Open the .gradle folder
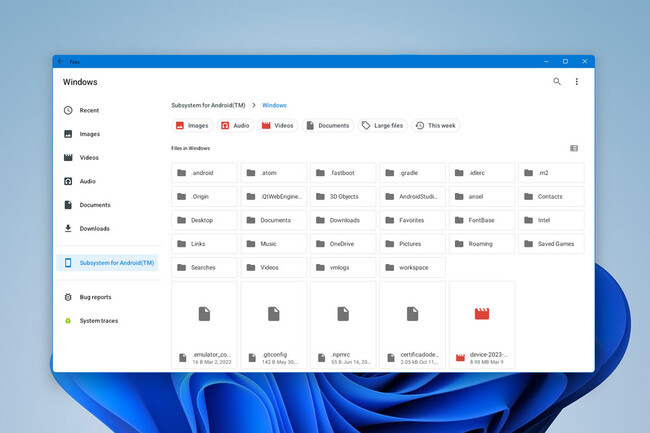The height and width of the screenshot is (433, 650). point(412,173)
